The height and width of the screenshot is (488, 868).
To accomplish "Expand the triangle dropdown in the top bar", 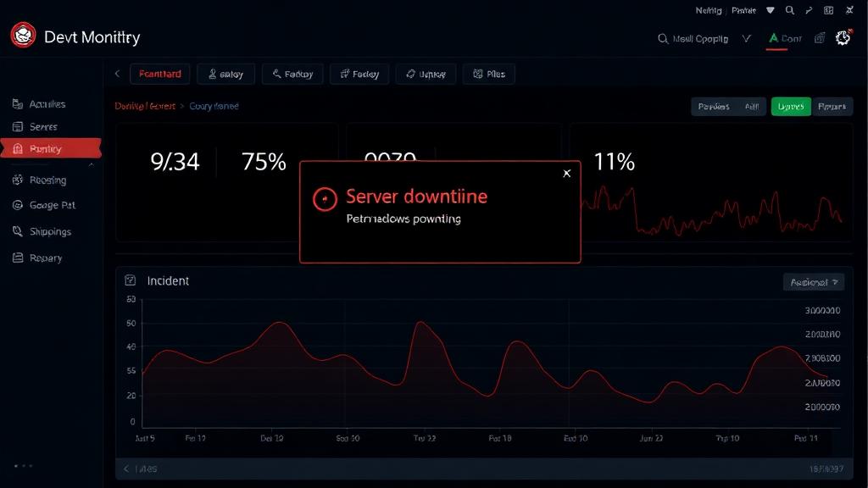I will 771,10.
